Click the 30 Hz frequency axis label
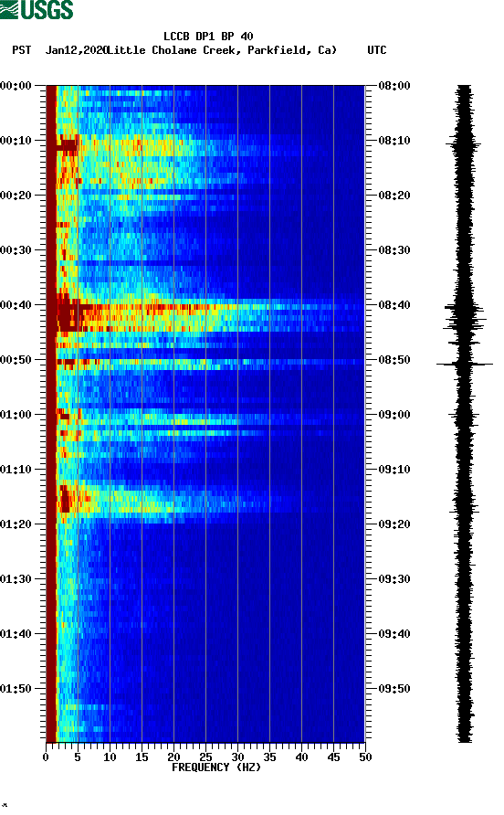The image size is (504, 815). click(x=237, y=757)
